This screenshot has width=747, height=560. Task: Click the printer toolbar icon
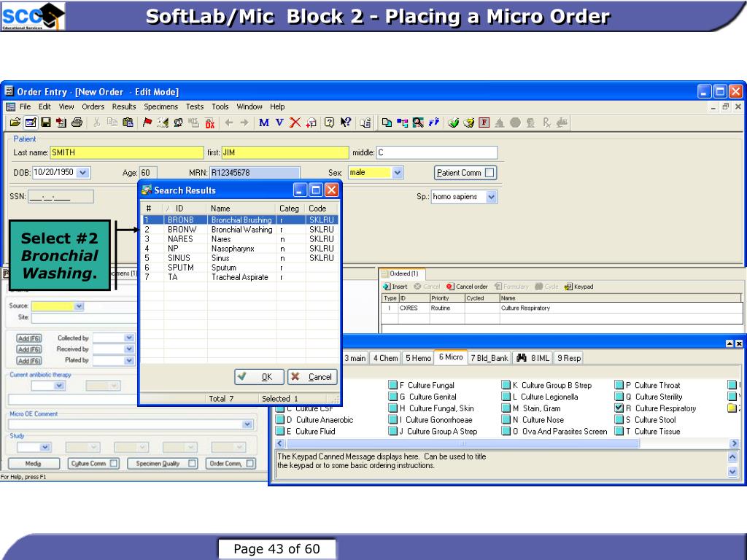[x=77, y=122]
